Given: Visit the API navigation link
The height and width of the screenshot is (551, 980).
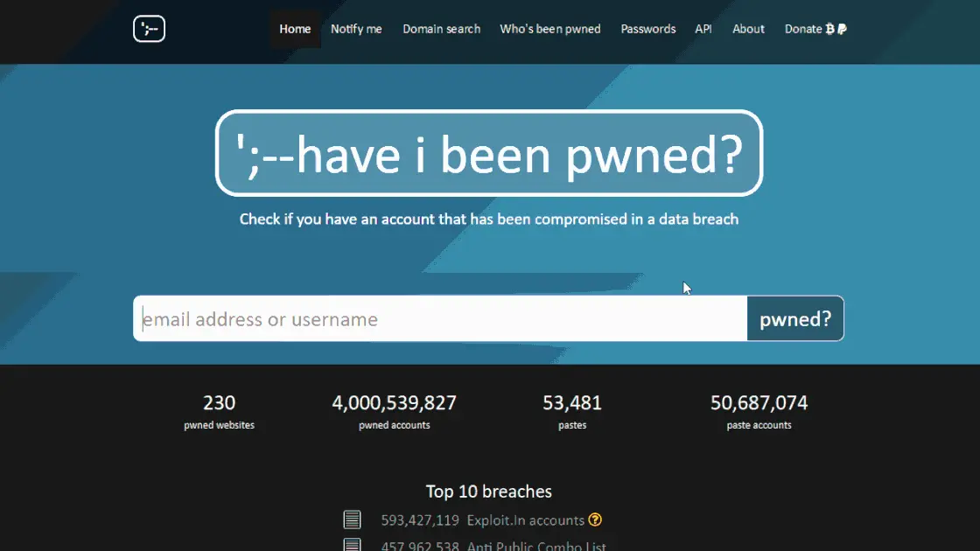Looking at the screenshot, I should tap(703, 29).
